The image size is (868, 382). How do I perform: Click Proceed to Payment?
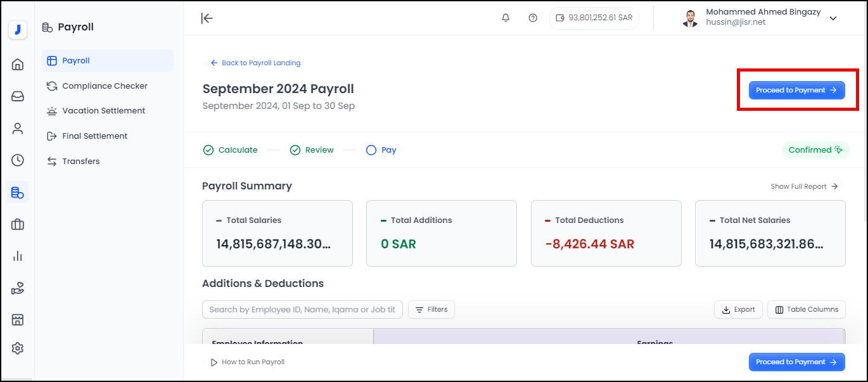(796, 90)
